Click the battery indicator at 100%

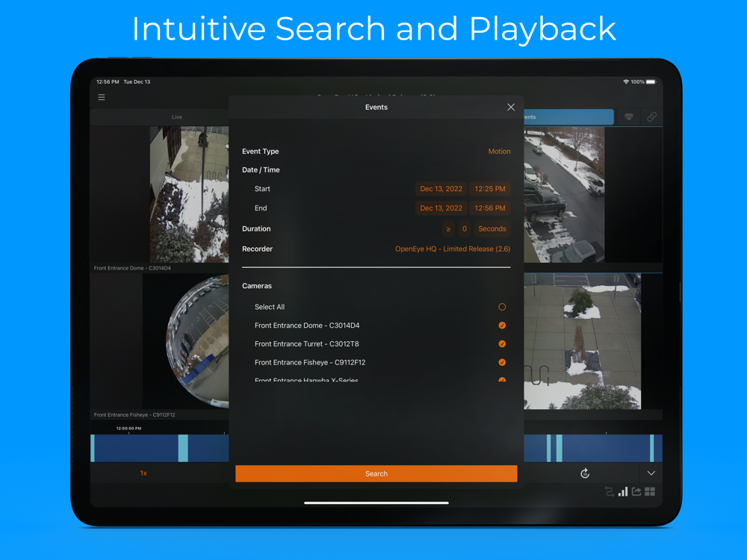(x=651, y=82)
